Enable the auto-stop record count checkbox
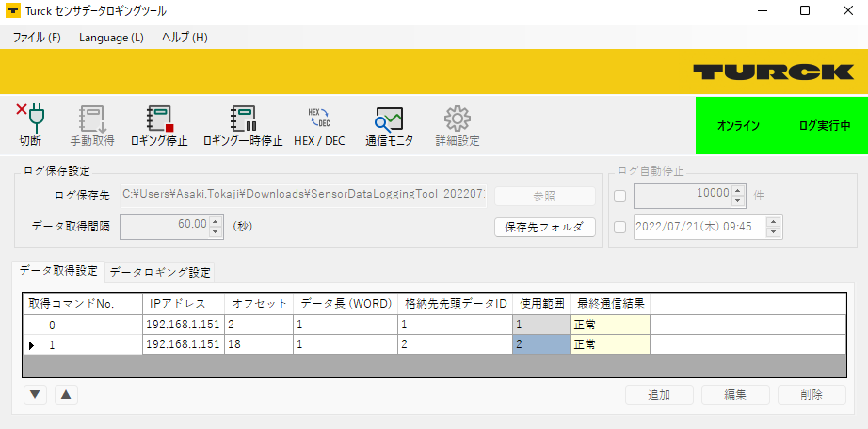This screenshot has height=429, width=868. [619, 196]
